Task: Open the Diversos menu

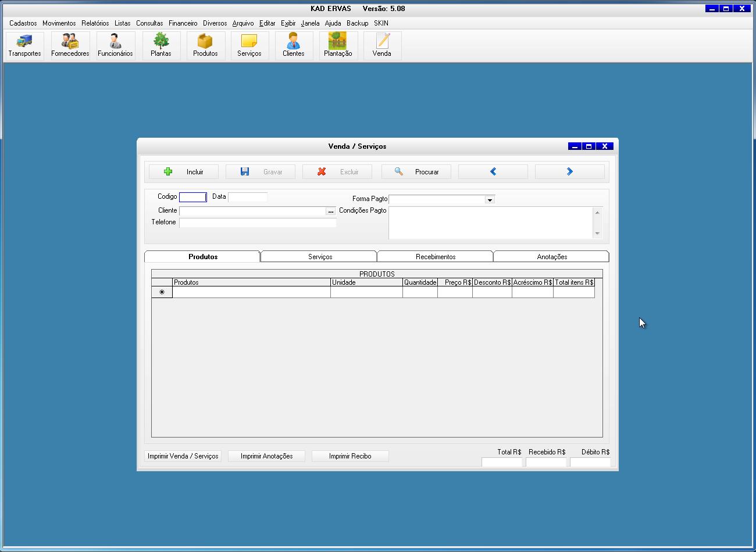Action: [215, 23]
